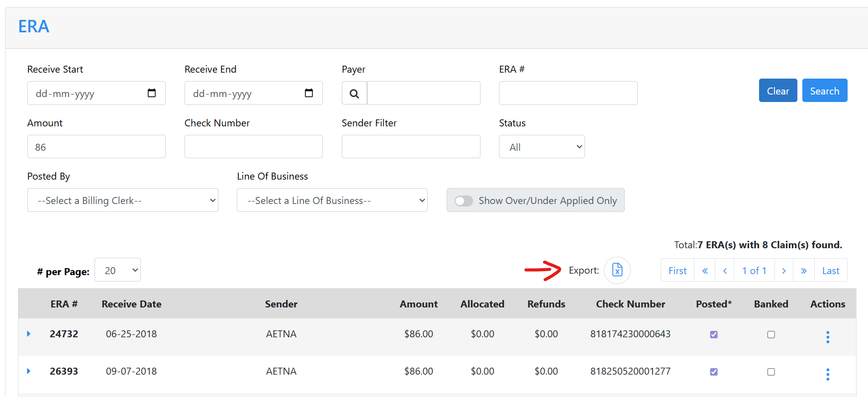Click the Export to Excel icon
868x397 pixels.
(617, 270)
